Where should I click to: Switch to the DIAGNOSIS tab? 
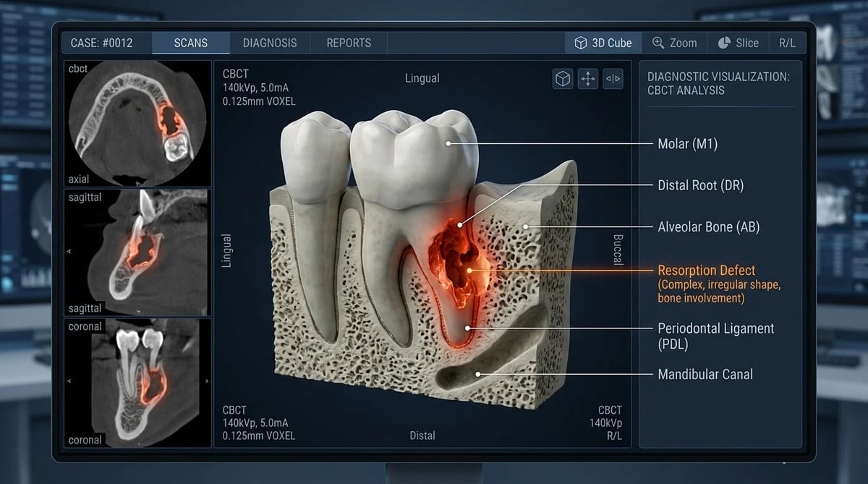pos(270,43)
